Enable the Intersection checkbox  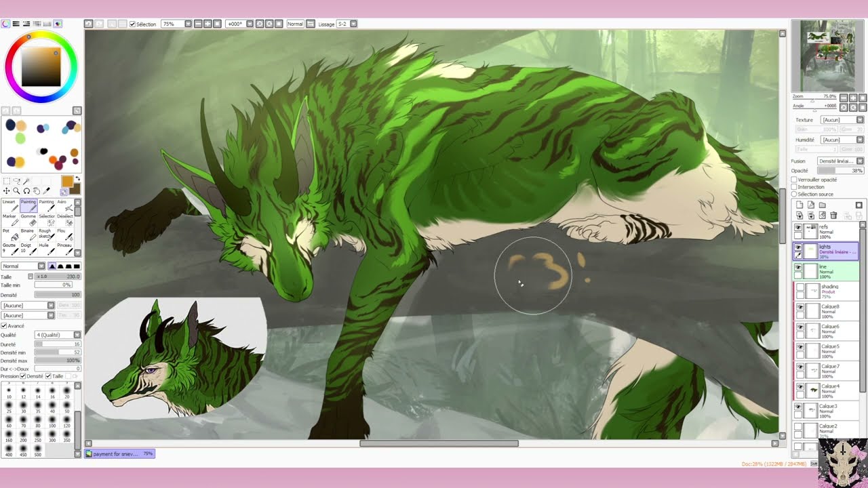[x=794, y=187]
